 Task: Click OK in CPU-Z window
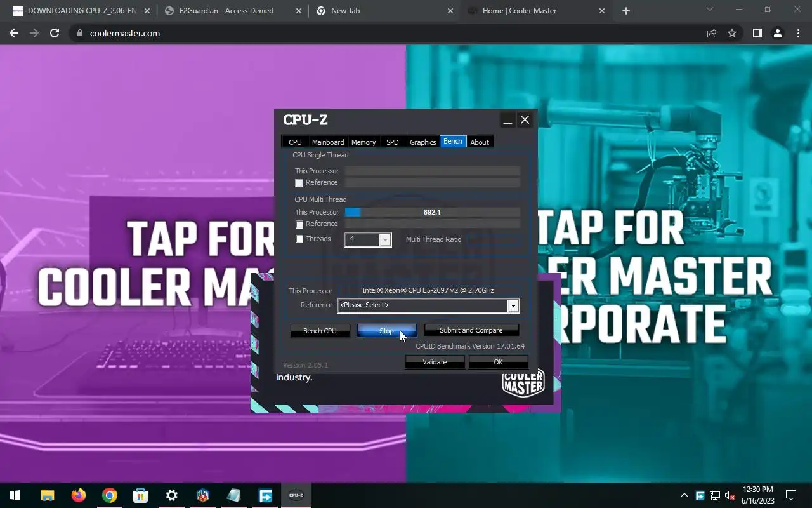click(499, 362)
